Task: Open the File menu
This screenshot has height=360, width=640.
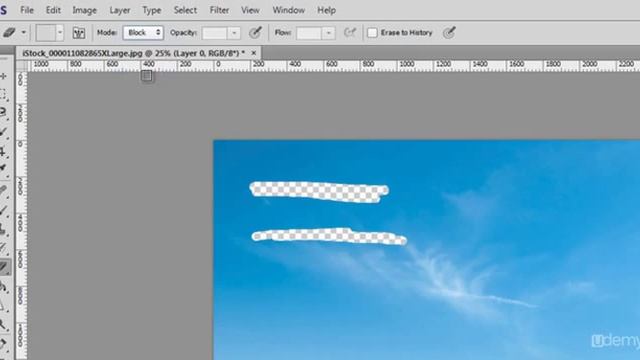Action: coord(27,10)
